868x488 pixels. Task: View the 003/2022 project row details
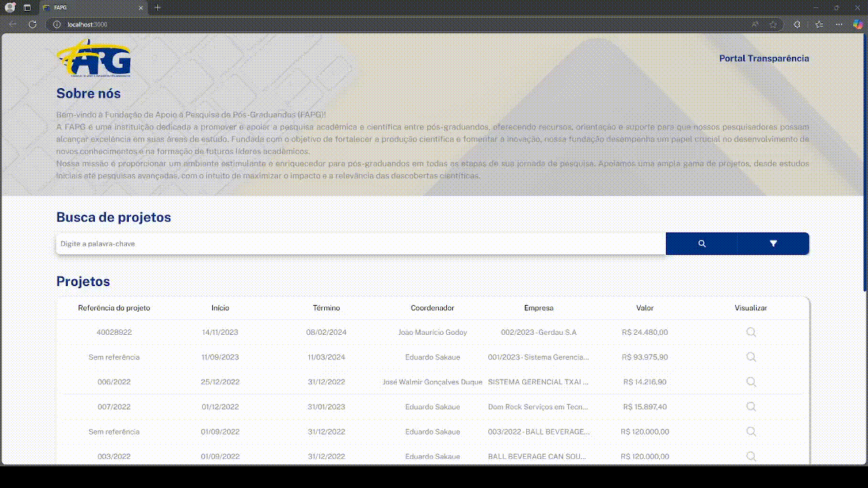pyautogui.click(x=751, y=456)
